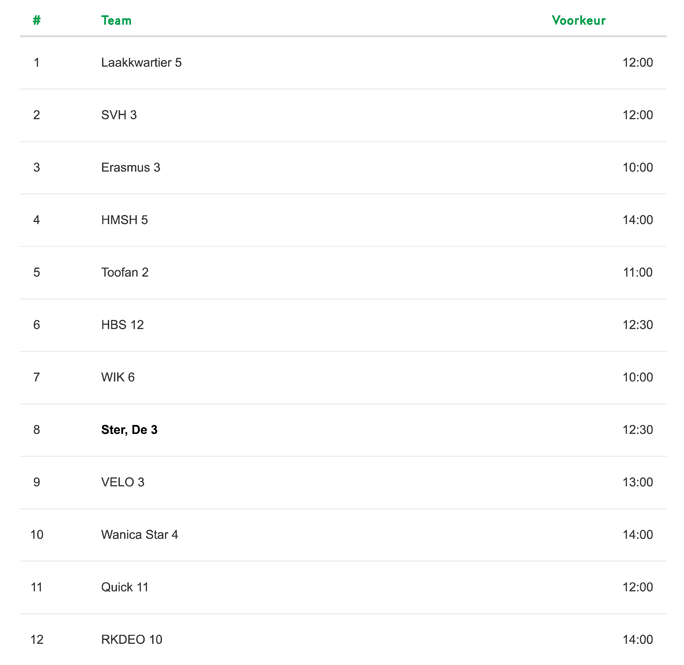Sort by the Team column header

[x=116, y=21]
